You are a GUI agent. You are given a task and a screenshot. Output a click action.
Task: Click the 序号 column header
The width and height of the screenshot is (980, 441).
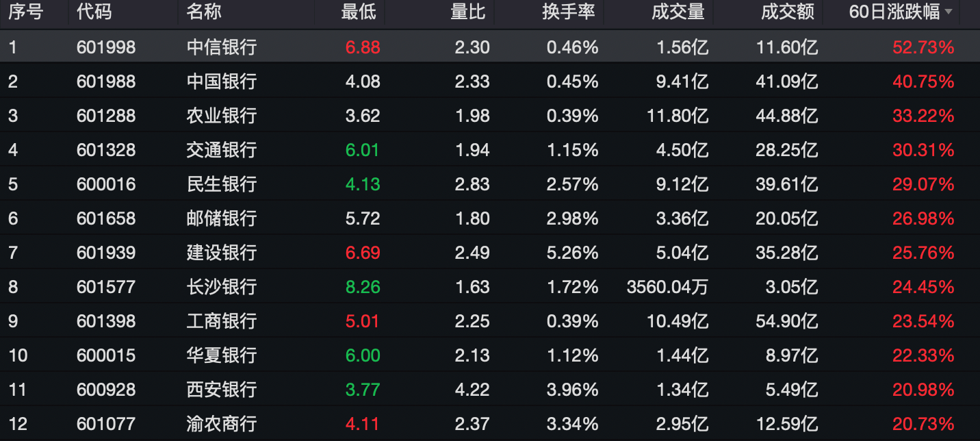pyautogui.click(x=25, y=12)
